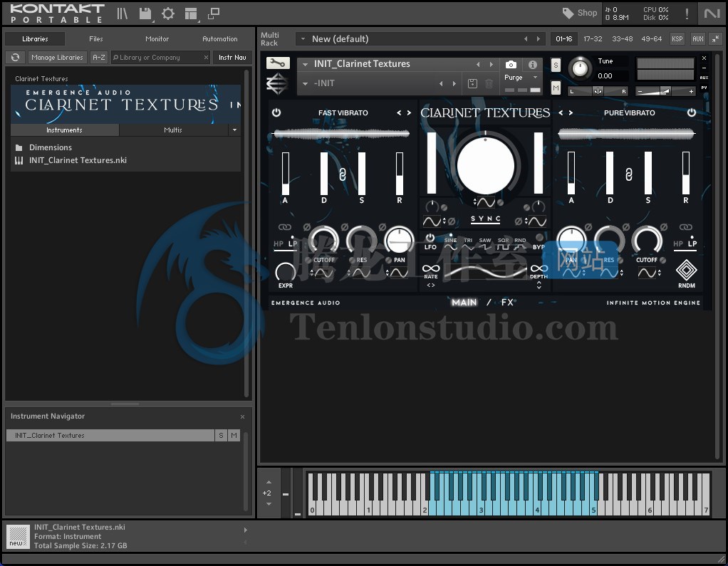Open the KSP script button
The image size is (728, 566).
click(677, 39)
